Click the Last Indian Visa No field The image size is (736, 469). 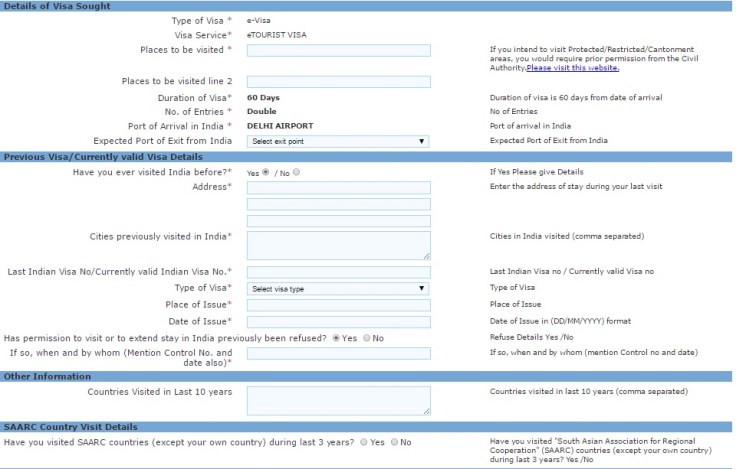point(338,272)
